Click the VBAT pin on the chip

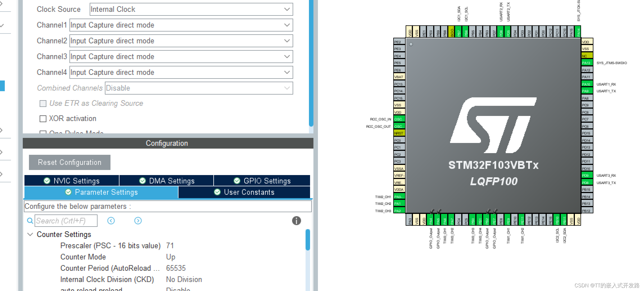(399, 77)
